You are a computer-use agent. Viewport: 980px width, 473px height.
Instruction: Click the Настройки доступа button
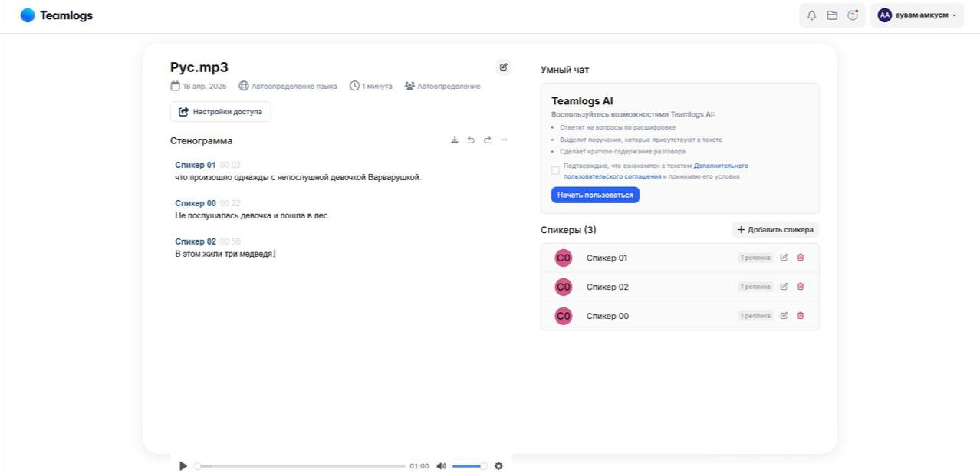tap(220, 112)
